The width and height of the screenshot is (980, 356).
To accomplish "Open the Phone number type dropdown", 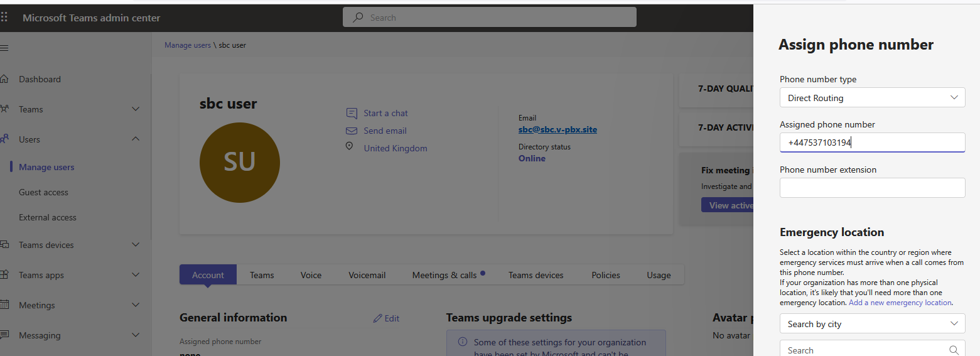I will 872,97.
